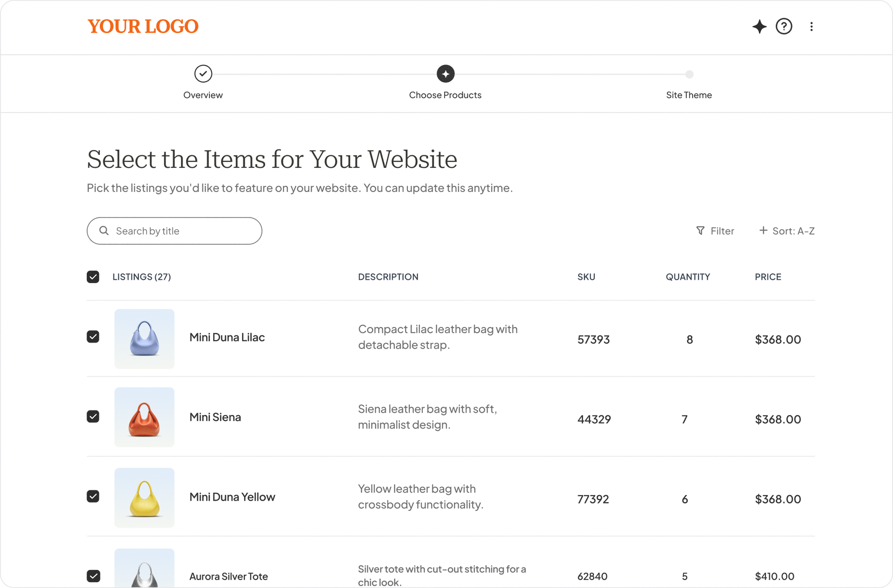Go to the Overview step label

click(203, 95)
